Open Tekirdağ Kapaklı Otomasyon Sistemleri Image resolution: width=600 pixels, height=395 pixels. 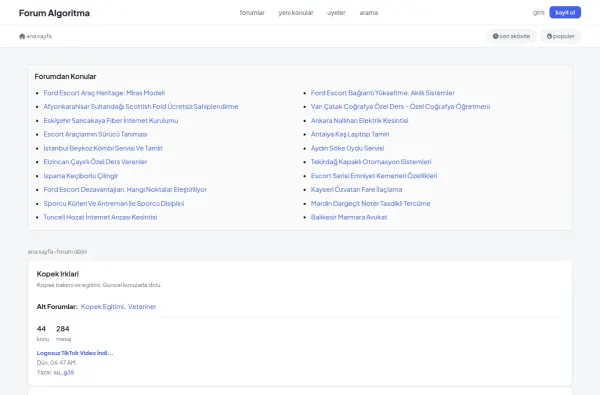click(x=371, y=162)
